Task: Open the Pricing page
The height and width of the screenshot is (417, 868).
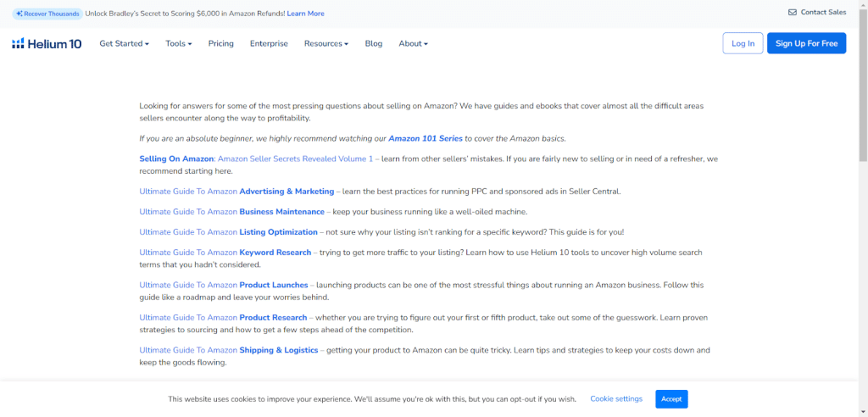Action: [221, 44]
